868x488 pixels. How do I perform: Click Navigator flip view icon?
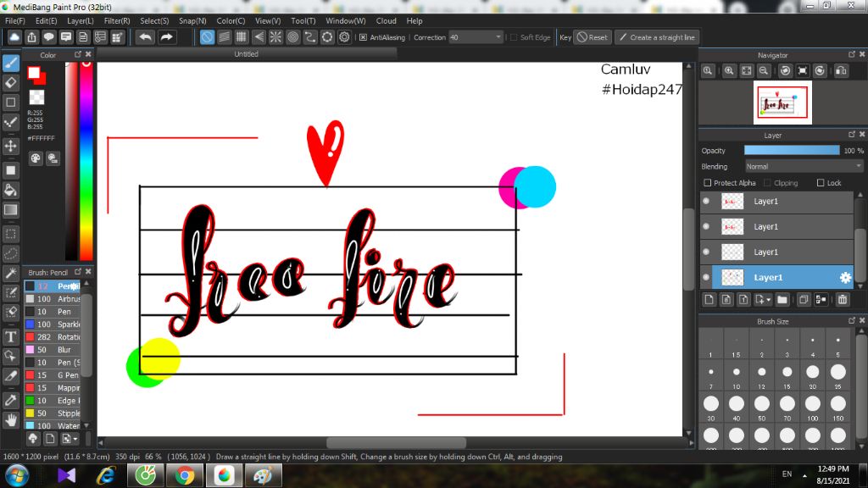pos(842,71)
